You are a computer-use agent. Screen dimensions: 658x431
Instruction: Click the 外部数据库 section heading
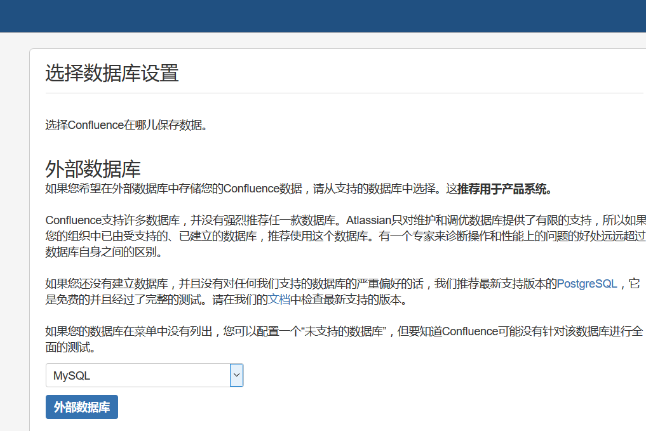click(93, 169)
